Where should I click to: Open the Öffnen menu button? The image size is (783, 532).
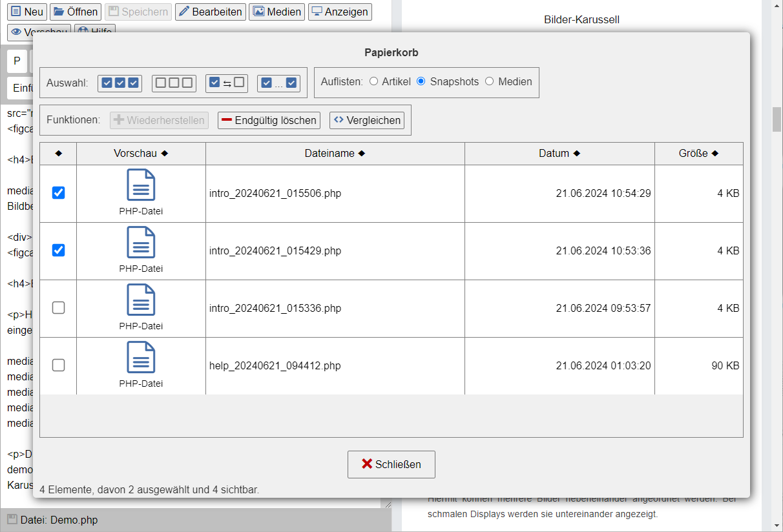76,12
